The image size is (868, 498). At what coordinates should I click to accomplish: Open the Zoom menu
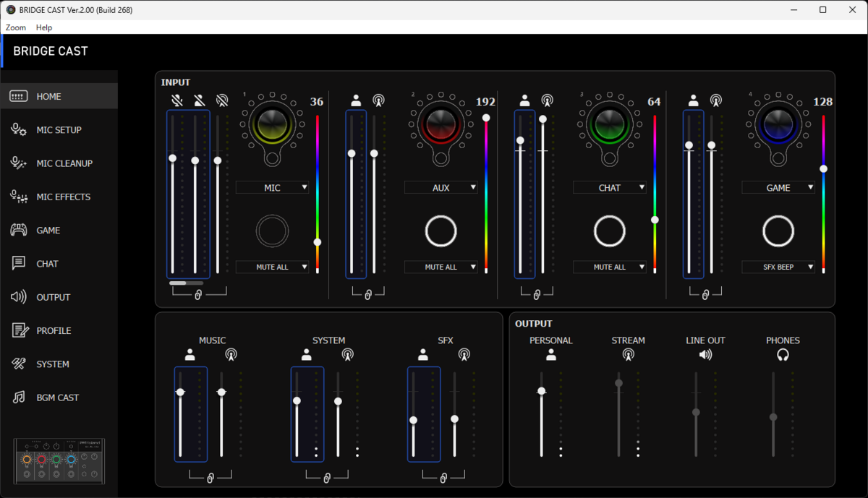pyautogui.click(x=16, y=27)
